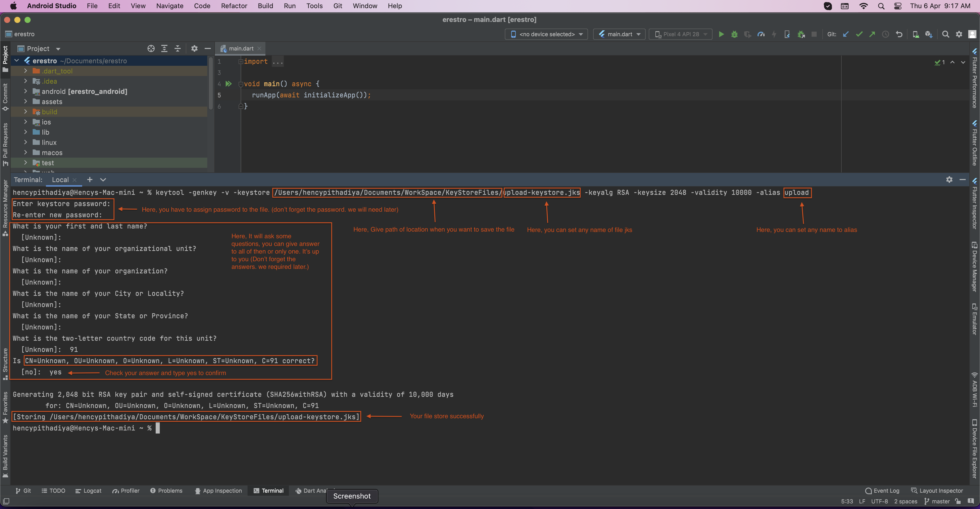Open the Logcat bottom tab
The width and height of the screenshot is (980, 509).
88,490
